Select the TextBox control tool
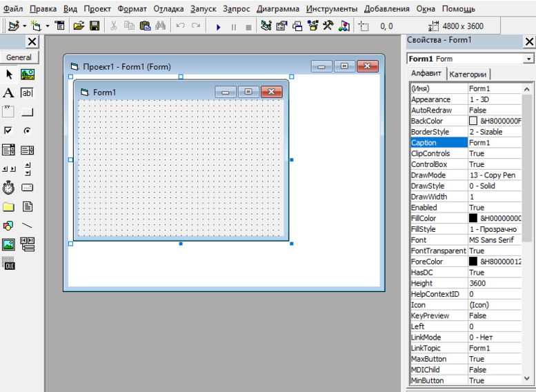Viewport: 536px width, 392px height. click(28, 92)
